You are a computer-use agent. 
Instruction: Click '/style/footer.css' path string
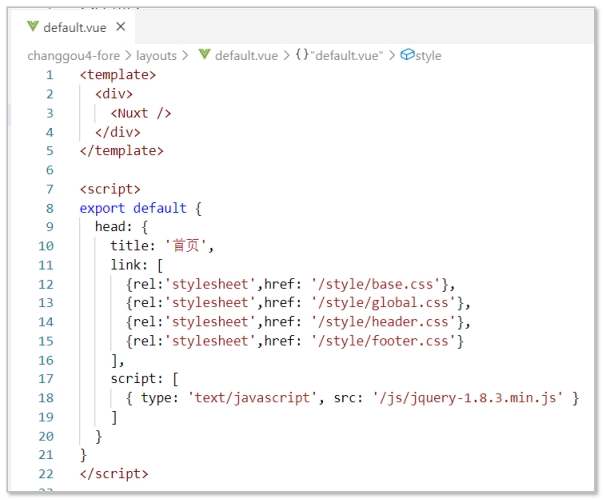click(383, 341)
